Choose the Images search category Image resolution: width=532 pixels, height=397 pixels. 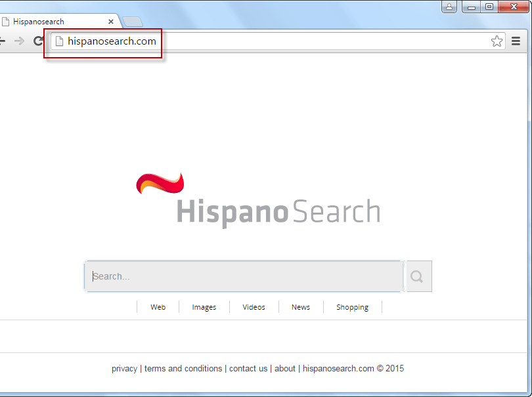pos(204,307)
